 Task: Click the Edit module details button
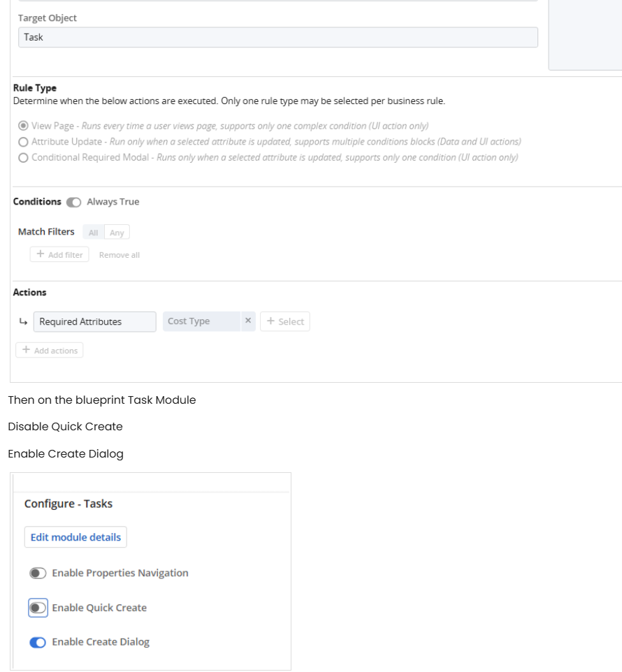point(75,537)
